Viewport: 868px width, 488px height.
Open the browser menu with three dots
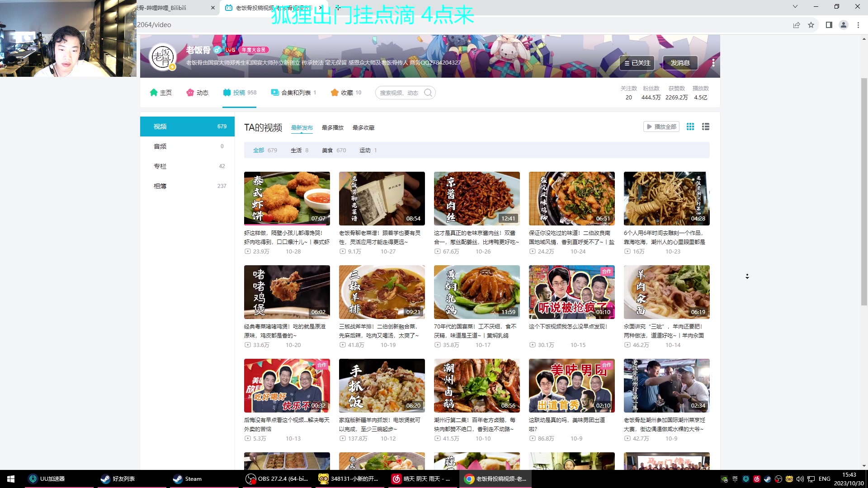[859, 25]
